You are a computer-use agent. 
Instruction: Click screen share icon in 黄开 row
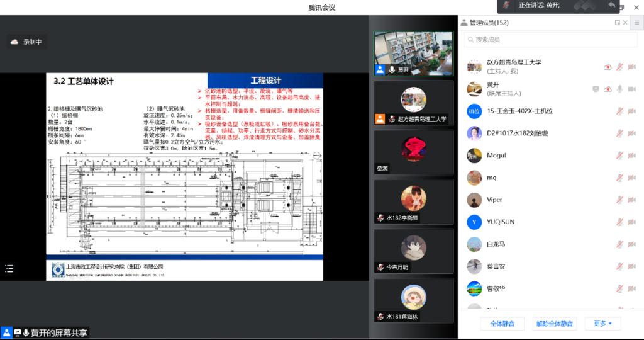pyautogui.click(x=596, y=89)
